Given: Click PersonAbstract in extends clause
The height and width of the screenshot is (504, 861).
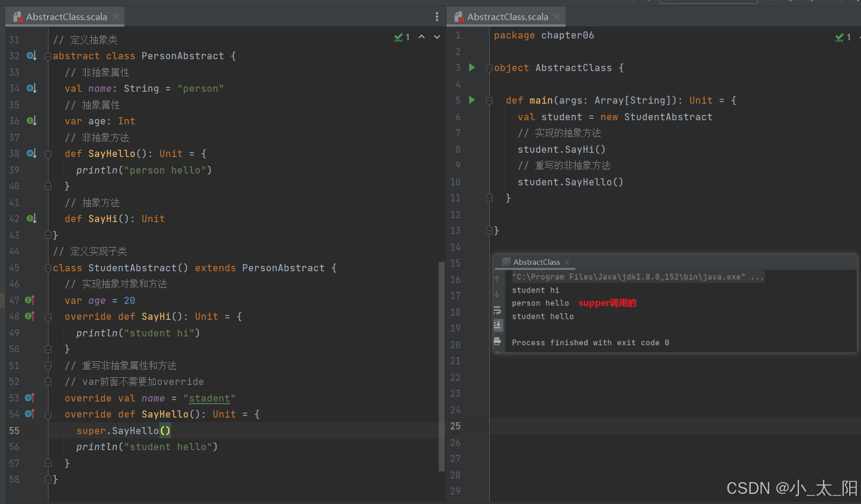Looking at the screenshot, I should (x=284, y=268).
